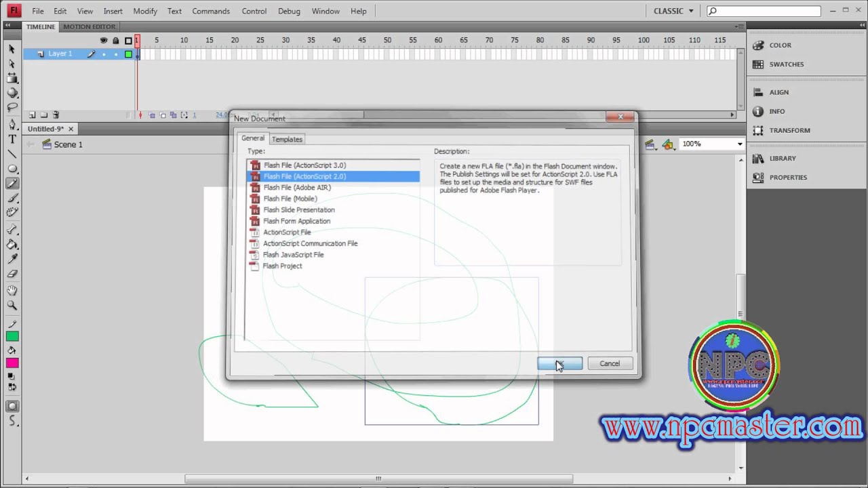The width and height of the screenshot is (868, 488).
Task: Select the Free Transform tool
Action: 12,78
